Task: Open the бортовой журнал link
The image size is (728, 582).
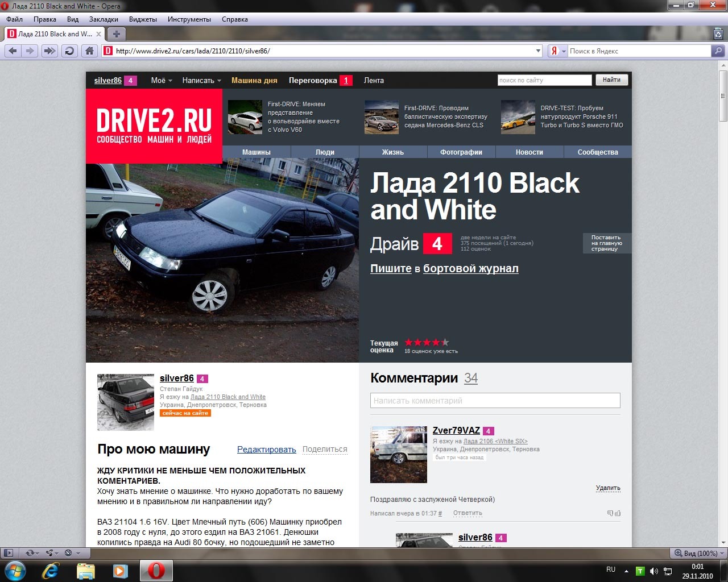Action: point(471,268)
